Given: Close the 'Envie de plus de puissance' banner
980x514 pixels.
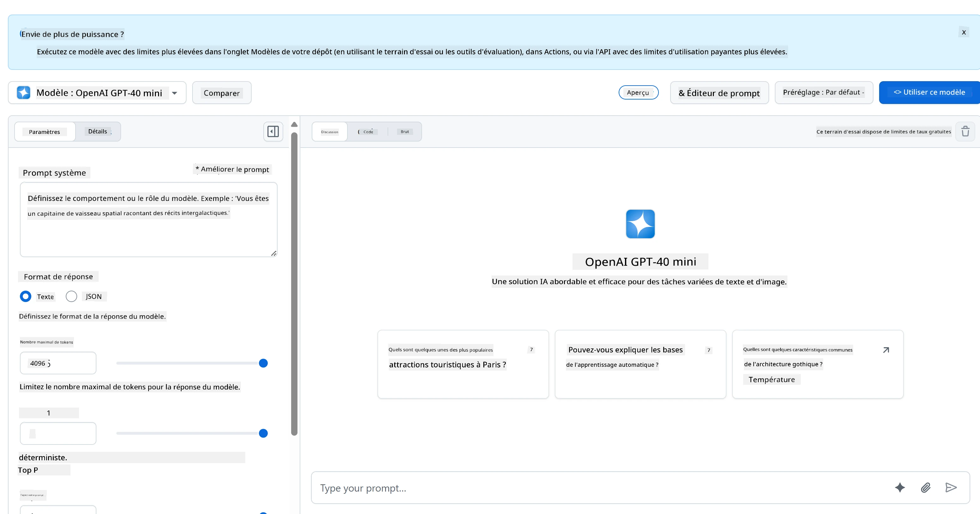Looking at the screenshot, I should tap(964, 32).
